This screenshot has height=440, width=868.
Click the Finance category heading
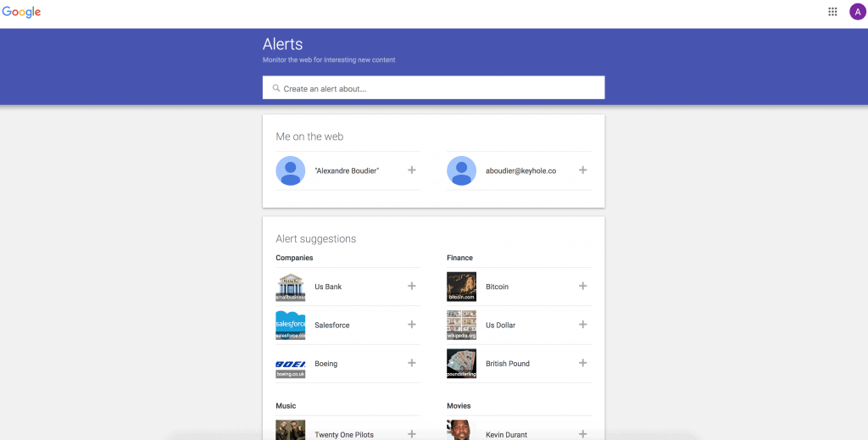460,258
